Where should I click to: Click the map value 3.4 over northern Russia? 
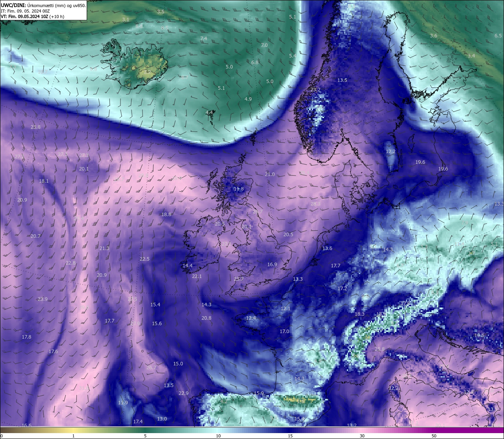(471, 56)
